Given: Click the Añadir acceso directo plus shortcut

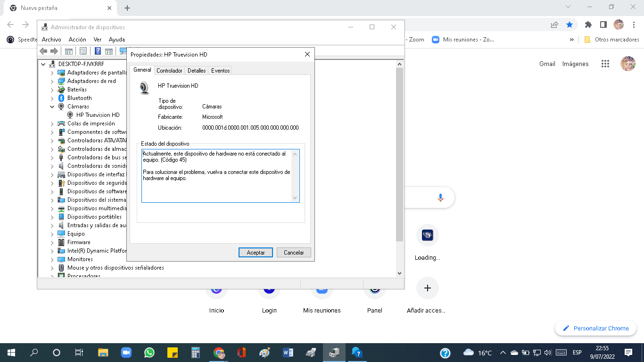Looking at the screenshot, I should click(x=428, y=288).
